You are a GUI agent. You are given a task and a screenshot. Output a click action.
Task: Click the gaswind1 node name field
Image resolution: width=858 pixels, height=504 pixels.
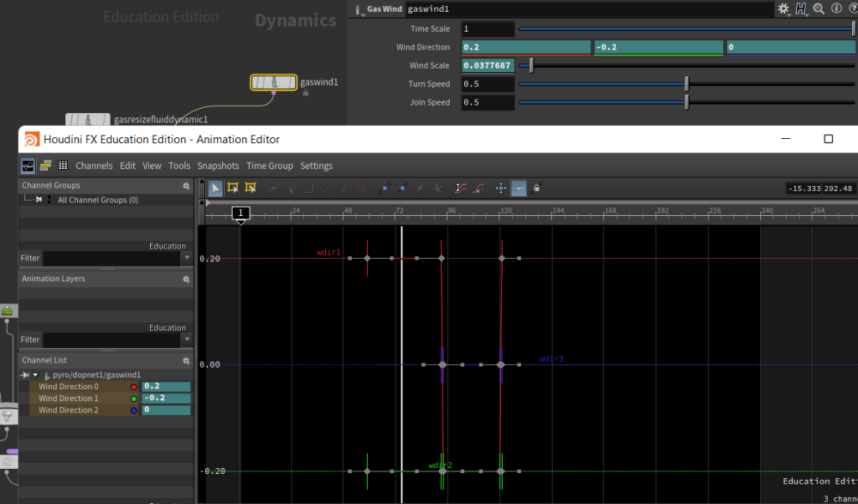tap(589, 8)
